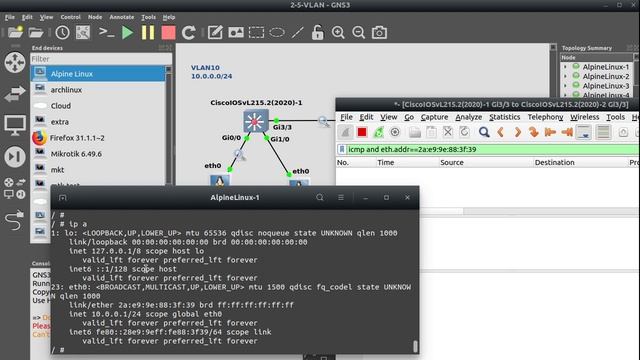Click capture magnifier on Gi3/3 link
This screenshot has height=360, width=640.
[x=324, y=121]
